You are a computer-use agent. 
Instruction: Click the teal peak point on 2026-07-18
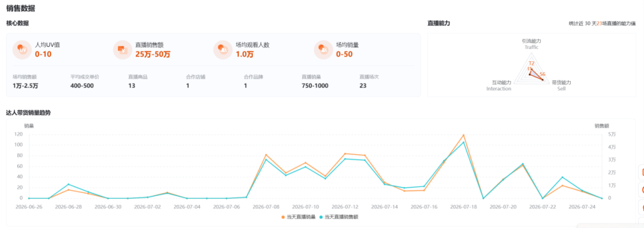(x=463, y=142)
